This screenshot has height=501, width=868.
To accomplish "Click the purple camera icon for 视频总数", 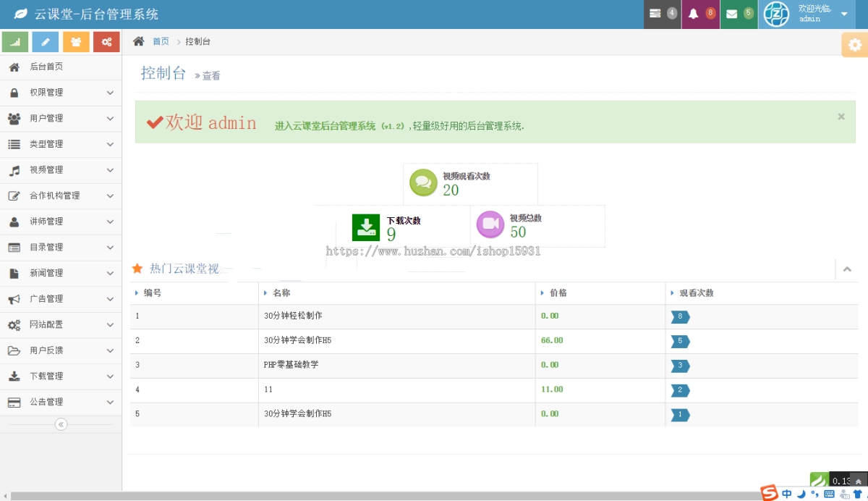I will (490, 224).
